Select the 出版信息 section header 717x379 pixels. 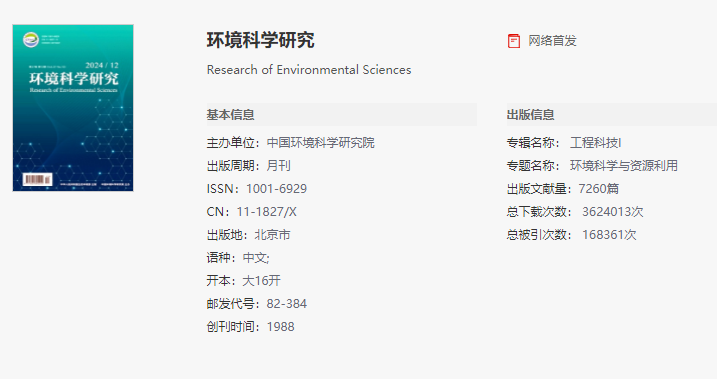(530, 114)
